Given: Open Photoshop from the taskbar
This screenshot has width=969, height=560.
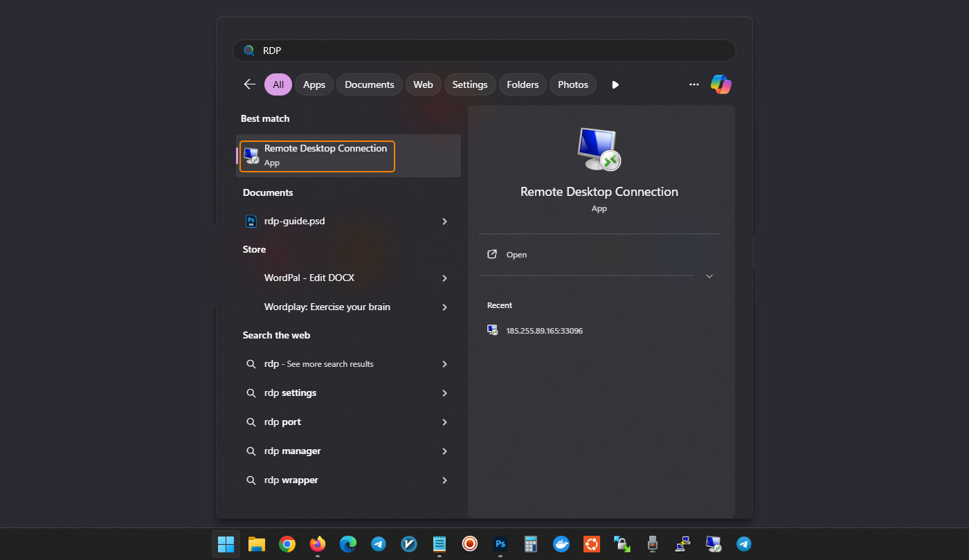Looking at the screenshot, I should pos(500,544).
